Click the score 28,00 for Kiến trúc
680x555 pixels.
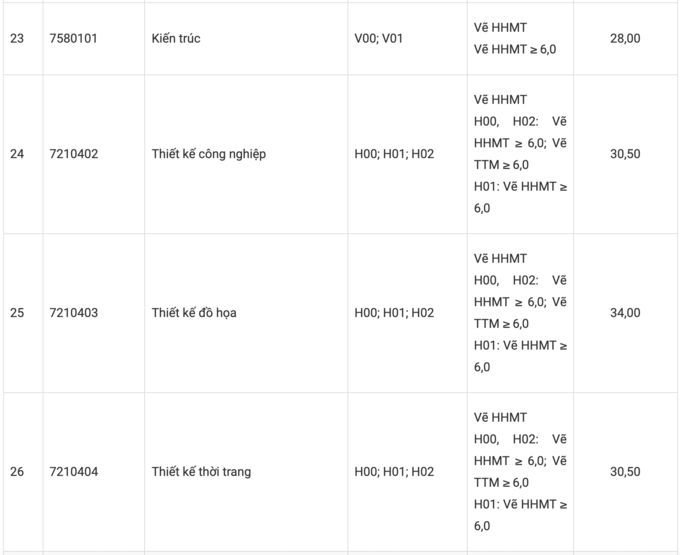[x=625, y=38]
